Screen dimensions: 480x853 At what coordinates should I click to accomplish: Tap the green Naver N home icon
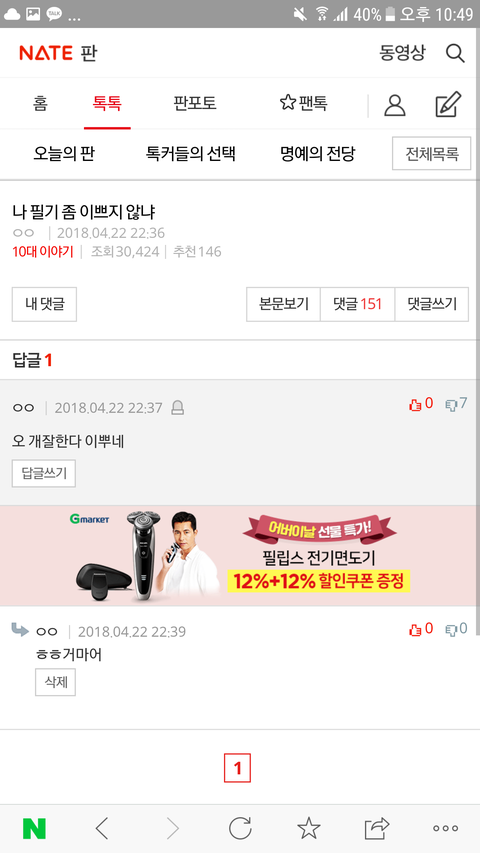[34, 829]
